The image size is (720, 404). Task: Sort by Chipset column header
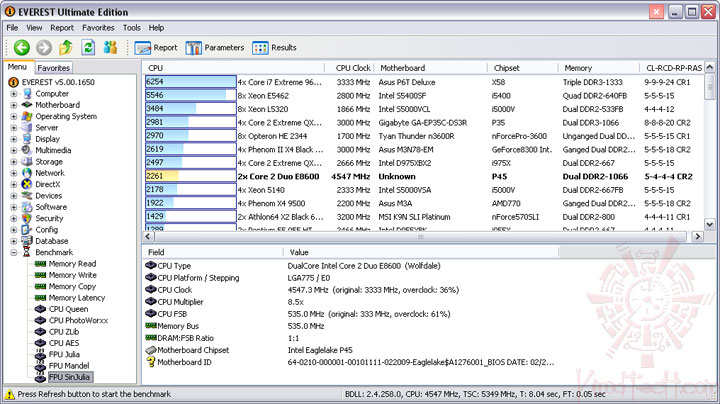coord(523,68)
